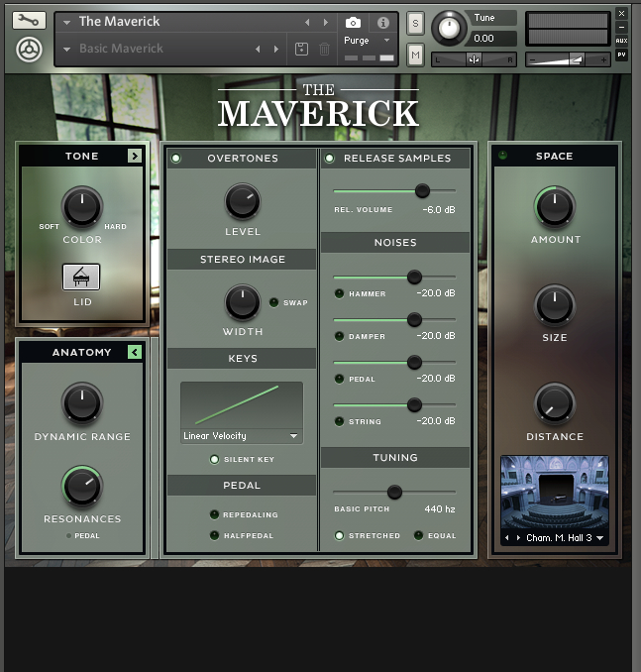
Task: Click the REL. VOLUME slider handle
Action: coord(422,191)
